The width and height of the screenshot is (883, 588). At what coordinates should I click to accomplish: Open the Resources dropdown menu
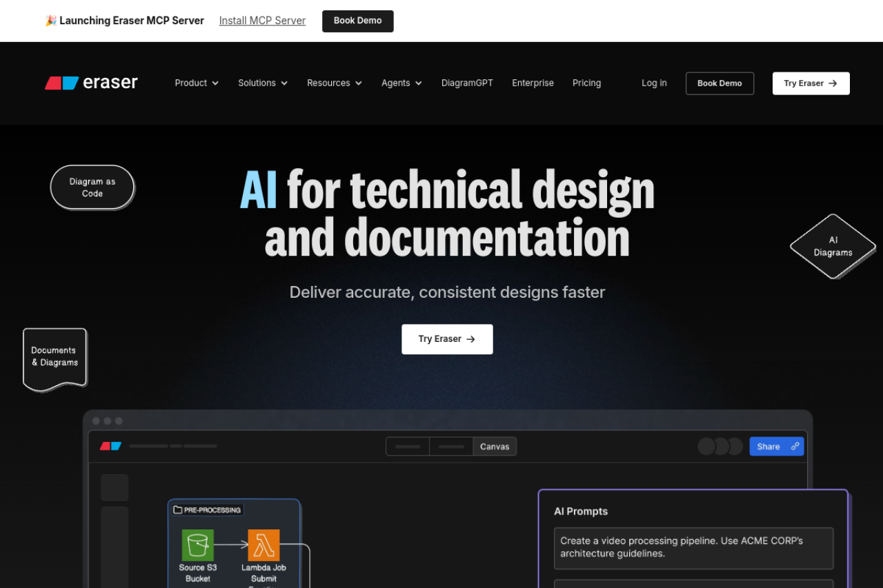tap(335, 83)
